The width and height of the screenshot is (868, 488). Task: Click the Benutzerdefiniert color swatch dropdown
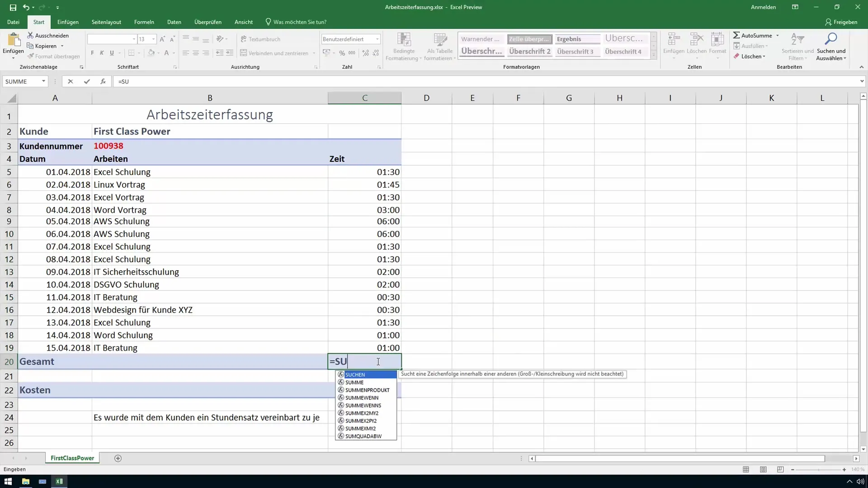click(x=377, y=39)
